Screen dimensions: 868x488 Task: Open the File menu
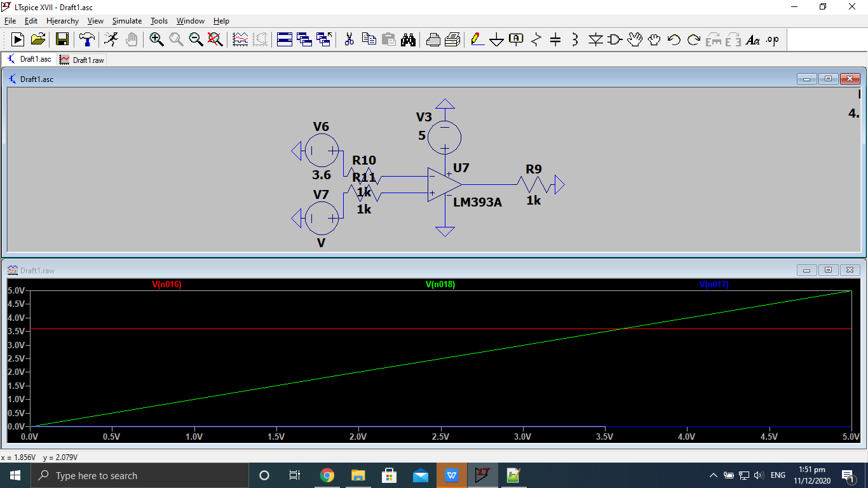coord(10,21)
